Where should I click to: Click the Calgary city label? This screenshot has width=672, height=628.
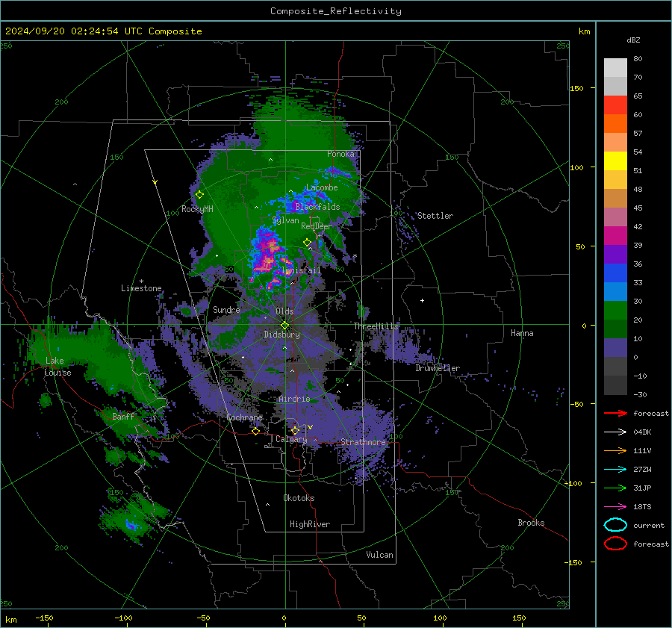291,439
